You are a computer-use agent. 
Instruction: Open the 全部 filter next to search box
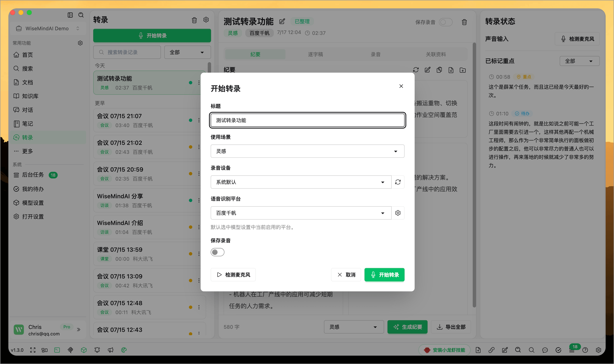pyautogui.click(x=187, y=52)
